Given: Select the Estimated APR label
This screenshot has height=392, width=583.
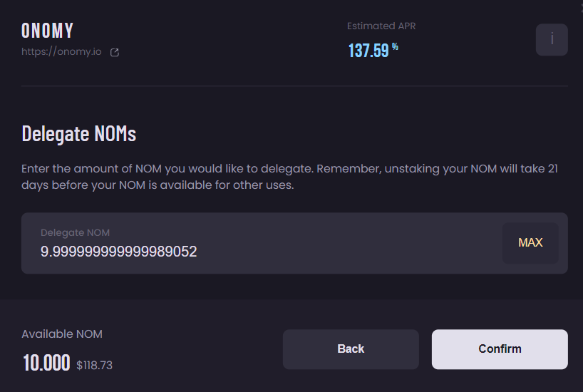Looking at the screenshot, I should (x=381, y=26).
